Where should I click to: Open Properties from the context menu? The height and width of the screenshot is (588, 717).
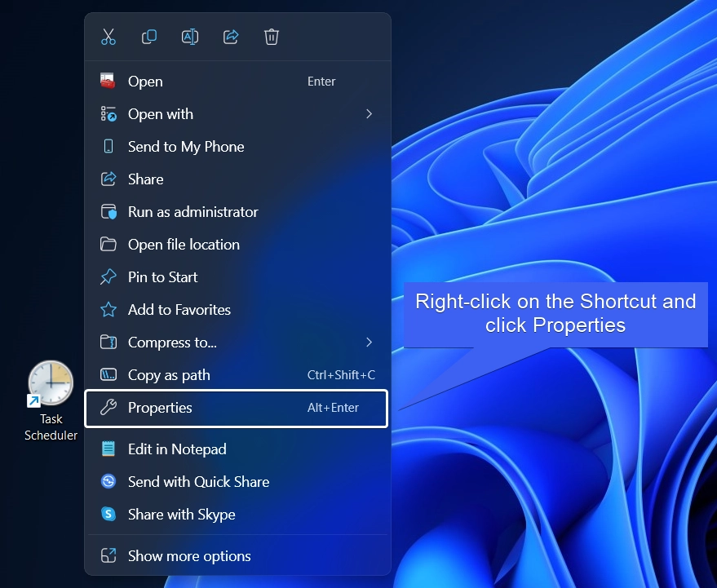point(237,408)
